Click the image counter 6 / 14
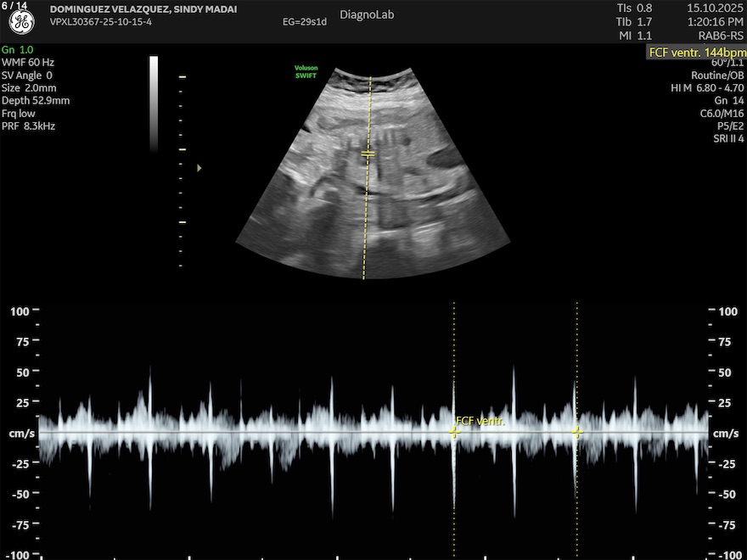The height and width of the screenshot is (560, 747). (15, 5)
